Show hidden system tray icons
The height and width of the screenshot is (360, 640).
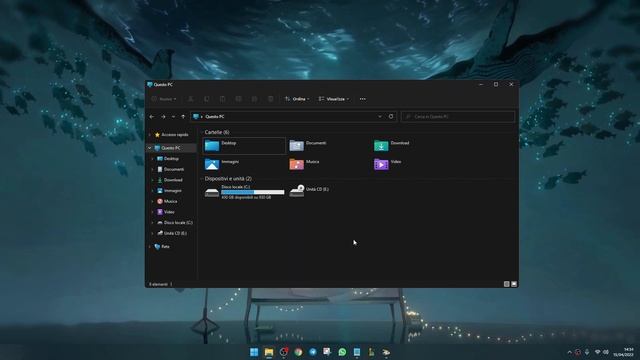coord(569,352)
